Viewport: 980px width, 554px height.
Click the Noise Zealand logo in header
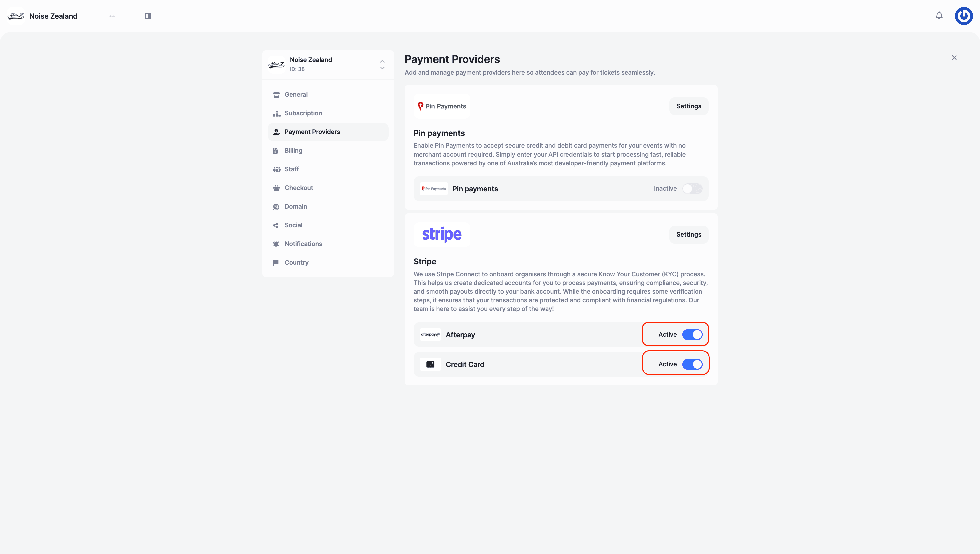(16, 16)
